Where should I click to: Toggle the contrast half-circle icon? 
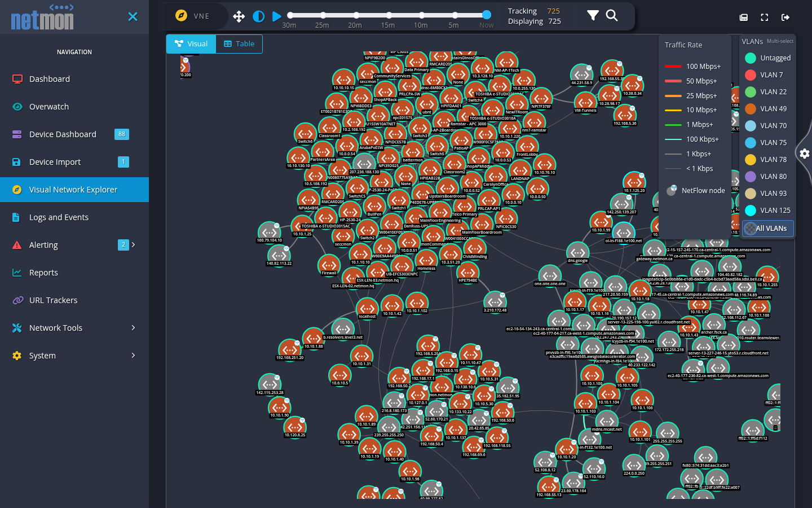259,16
